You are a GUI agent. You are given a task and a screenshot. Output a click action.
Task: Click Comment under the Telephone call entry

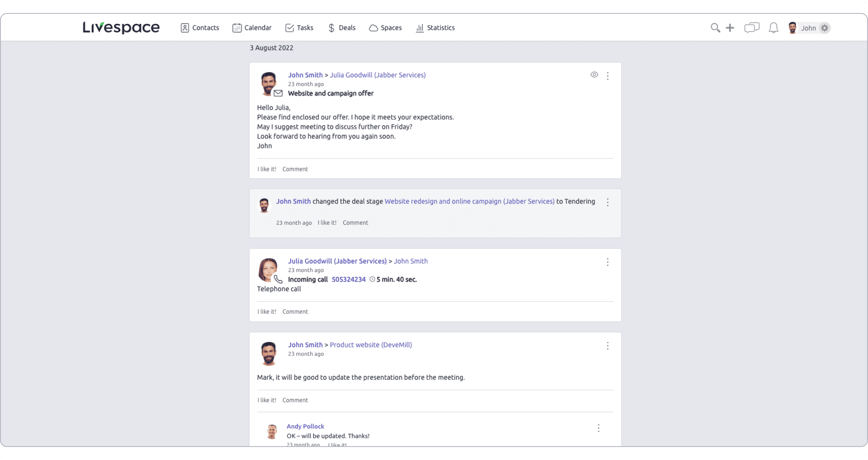295,312
